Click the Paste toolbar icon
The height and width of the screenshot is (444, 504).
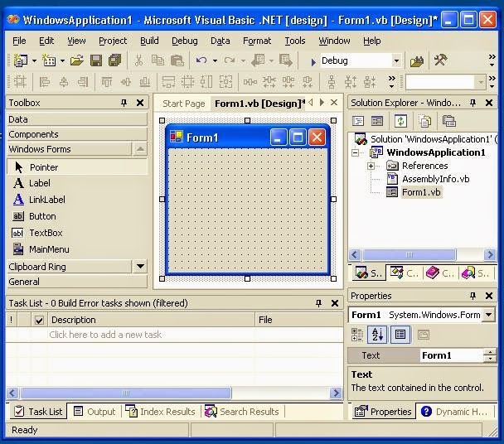pyautogui.click(x=177, y=60)
